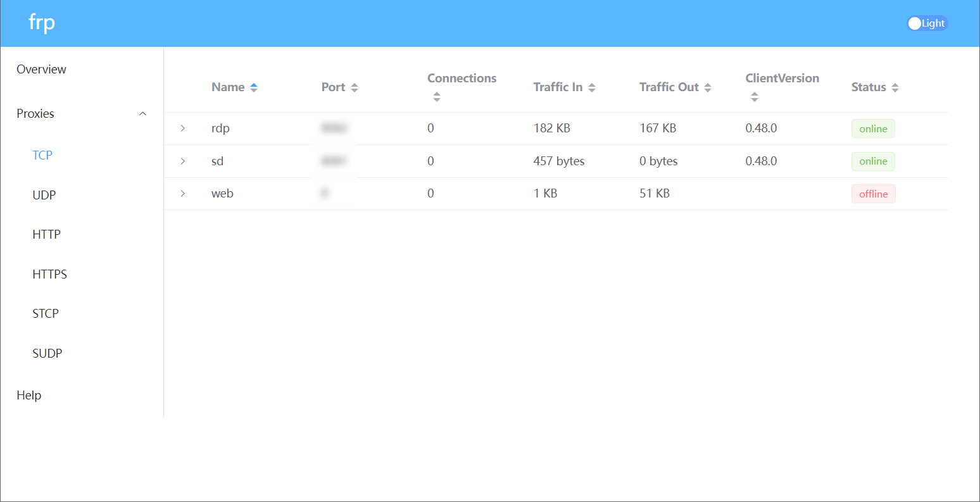Open the Help link

(29, 395)
